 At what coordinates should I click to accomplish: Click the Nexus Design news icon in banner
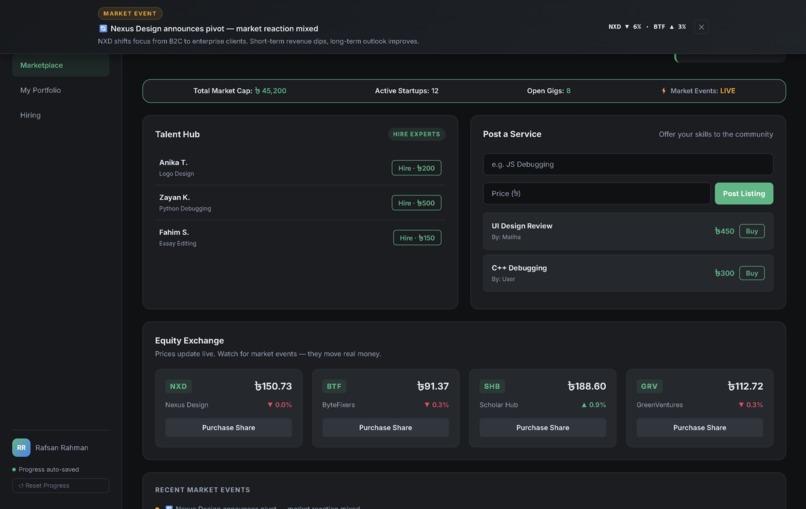(x=103, y=29)
